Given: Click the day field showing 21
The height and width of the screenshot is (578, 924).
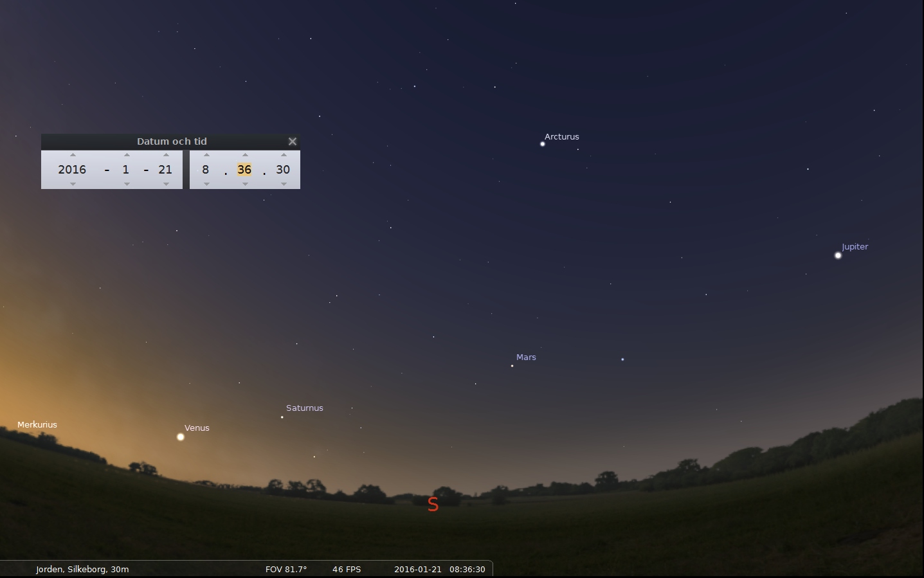Looking at the screenshot, I should coord(165,170).
